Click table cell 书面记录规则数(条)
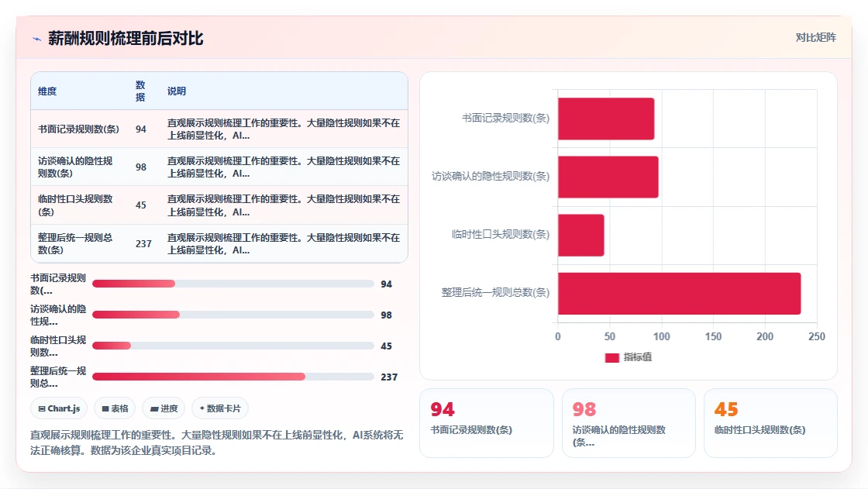Screen dimensions: 868x489 point(78,129)
